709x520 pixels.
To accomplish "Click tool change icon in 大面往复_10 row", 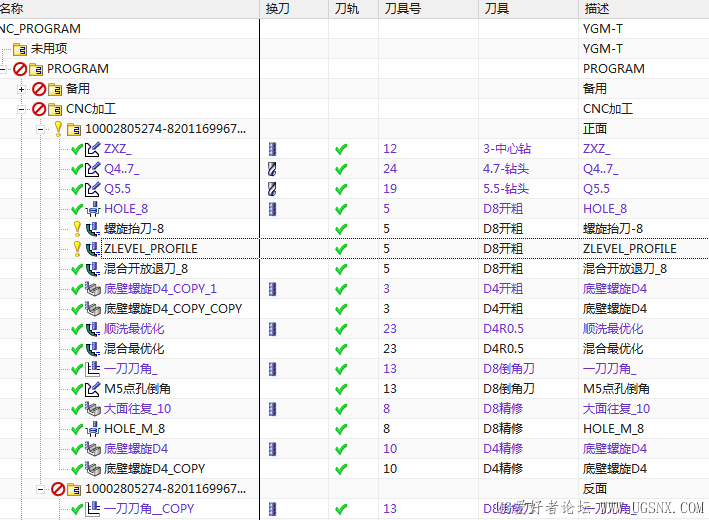I will tap(272, 409).
